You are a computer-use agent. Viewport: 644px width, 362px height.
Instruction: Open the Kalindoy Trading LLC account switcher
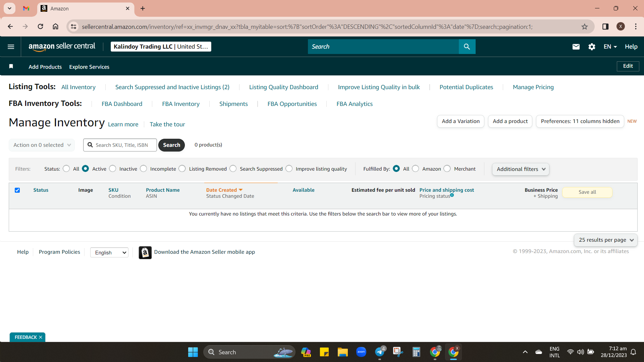[161, 47]
